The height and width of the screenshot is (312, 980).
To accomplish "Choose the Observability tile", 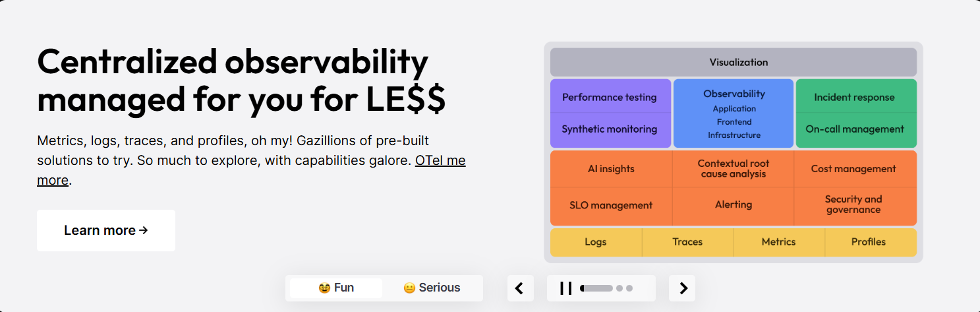I will coord(734,113).
